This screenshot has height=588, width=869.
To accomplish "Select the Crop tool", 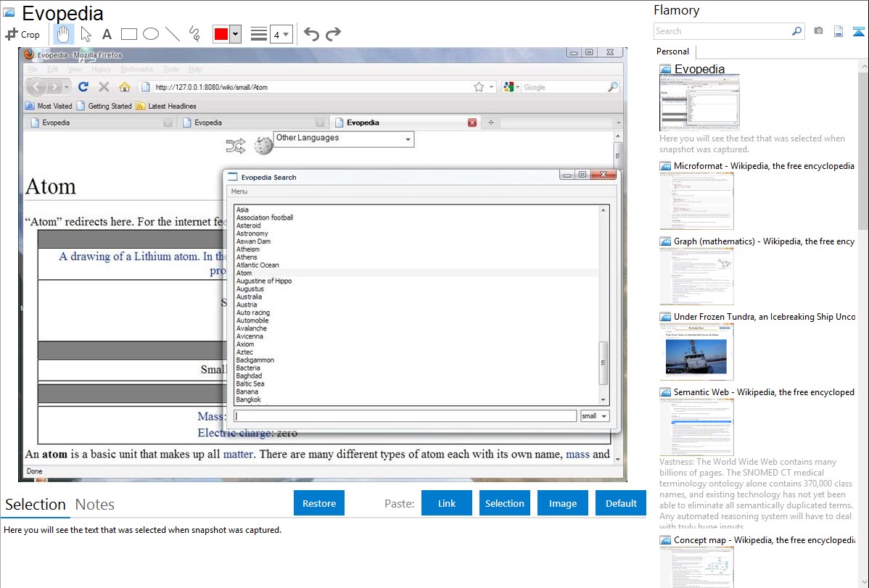I will 22,34.
